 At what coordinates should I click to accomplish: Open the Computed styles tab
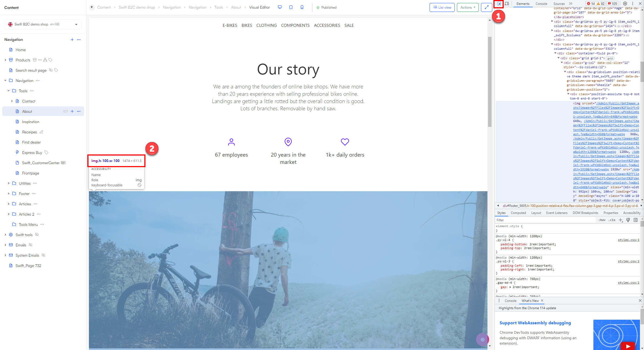(518, 213)
